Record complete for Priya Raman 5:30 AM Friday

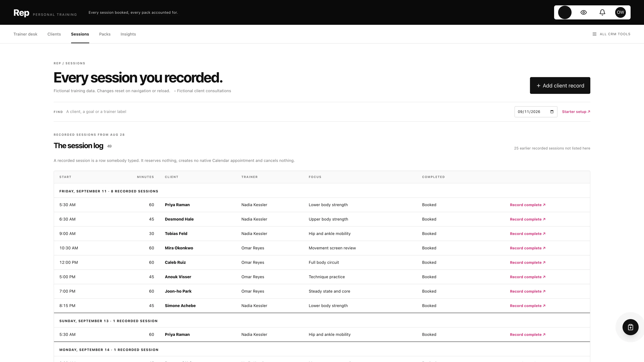[527, 205]
